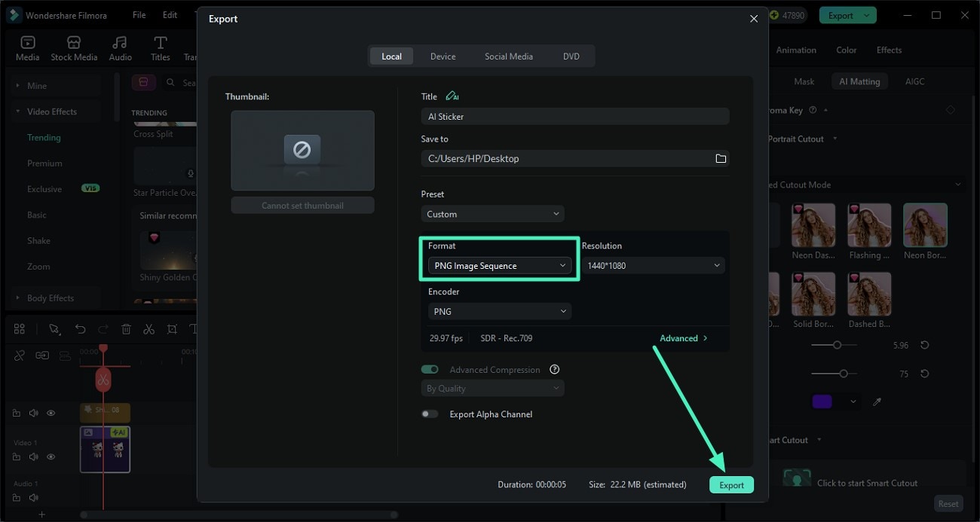This screenshot has height=522, width=980.
Task: Enable the Export Alpha Channel switch
Action: click(430, 414)
